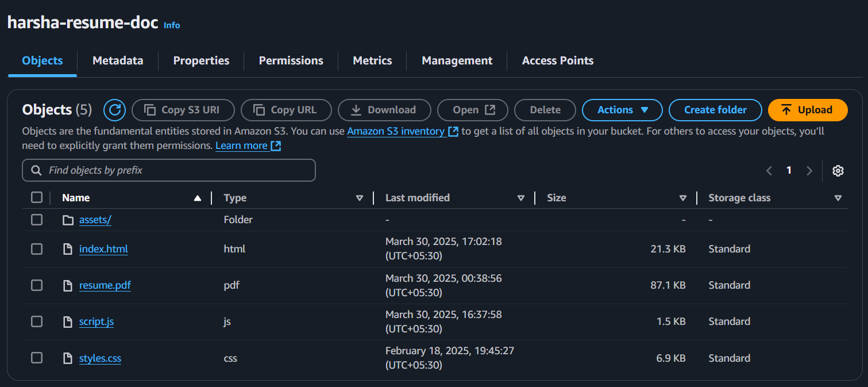Switch to the Metrics tab
868x387 pixels.
372,60
